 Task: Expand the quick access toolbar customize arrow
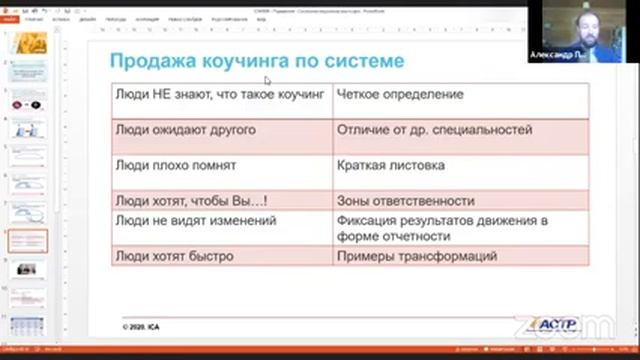tap(84, 11)
